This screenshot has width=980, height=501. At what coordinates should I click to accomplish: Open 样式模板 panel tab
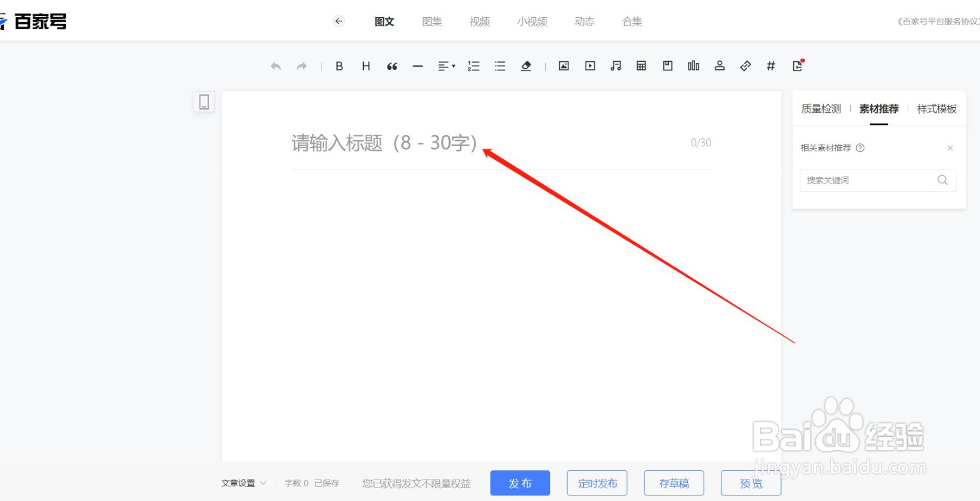pyautogui.click(x=937, y=109)
